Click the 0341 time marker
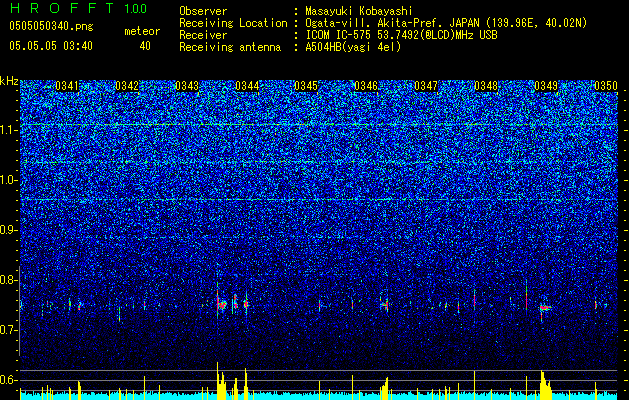This screenshot has width=629, height=400. pyautogui.click(x=67, y=86)
